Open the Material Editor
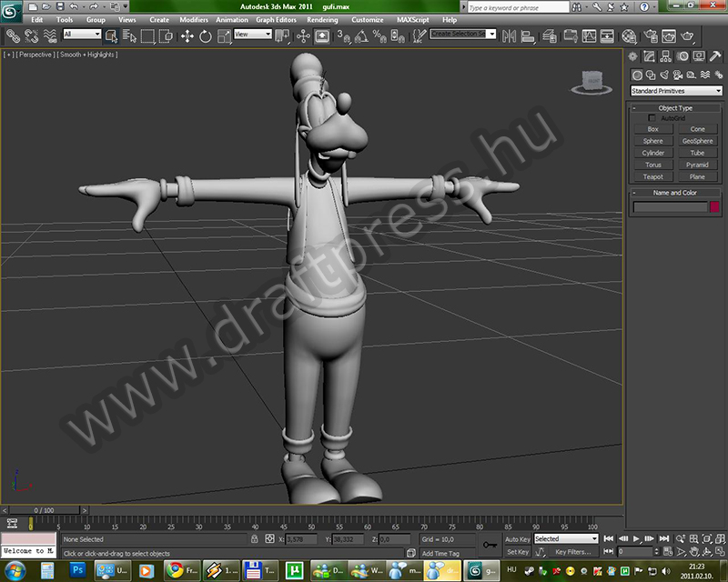The image size is (728, 582). 629,35
